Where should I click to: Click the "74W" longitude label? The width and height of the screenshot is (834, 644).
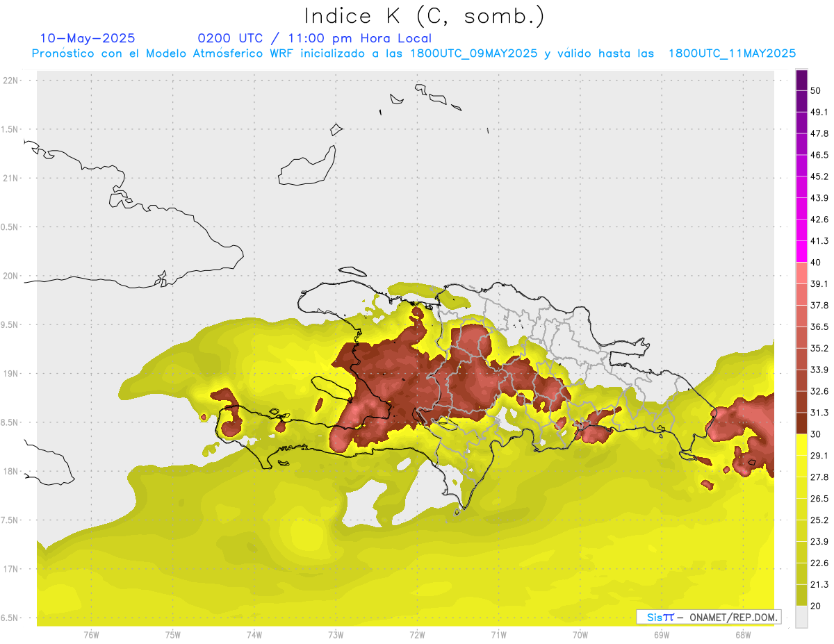coord(254,634)
